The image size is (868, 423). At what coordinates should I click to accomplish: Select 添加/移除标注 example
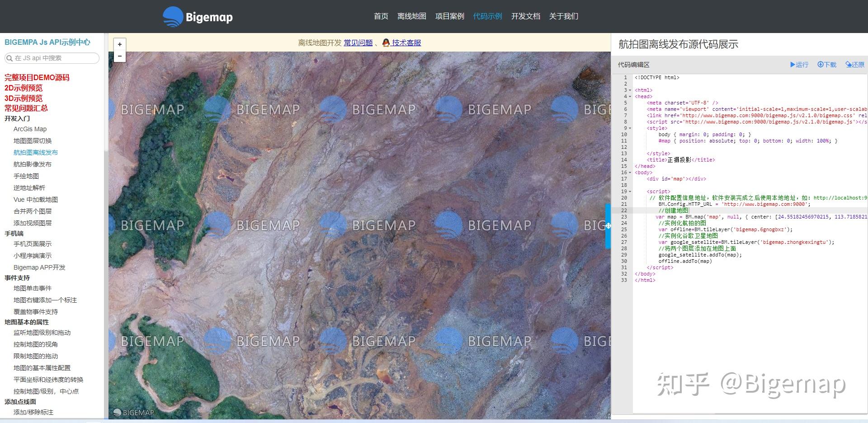coord(33,412)
